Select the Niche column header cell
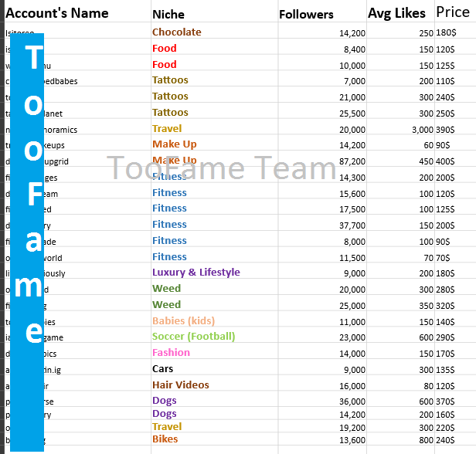 214,12
